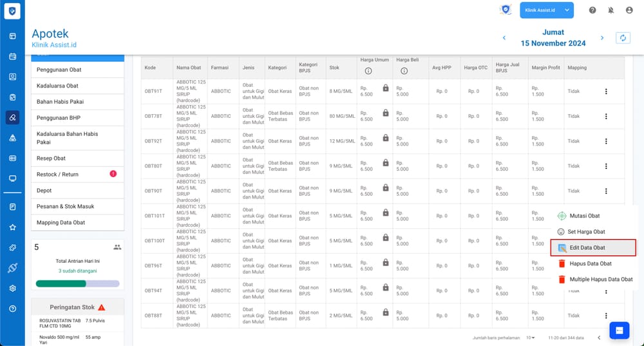
Task: Open the rows per page dropdown
Action: coord(531,338)
